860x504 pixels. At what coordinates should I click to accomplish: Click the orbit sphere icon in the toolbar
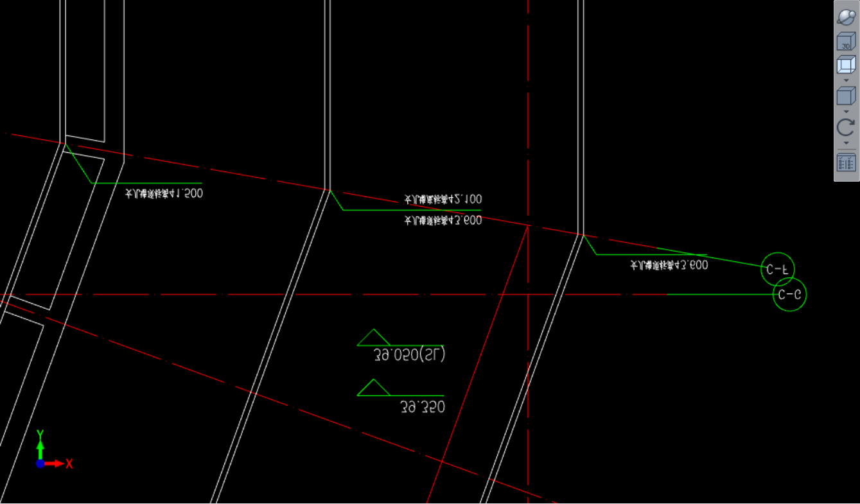[846, 17]
